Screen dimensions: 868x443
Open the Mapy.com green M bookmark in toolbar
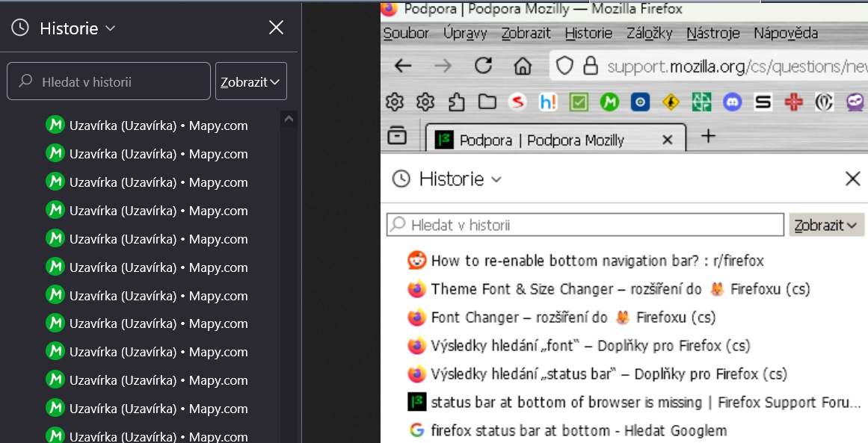pos(609,102)
